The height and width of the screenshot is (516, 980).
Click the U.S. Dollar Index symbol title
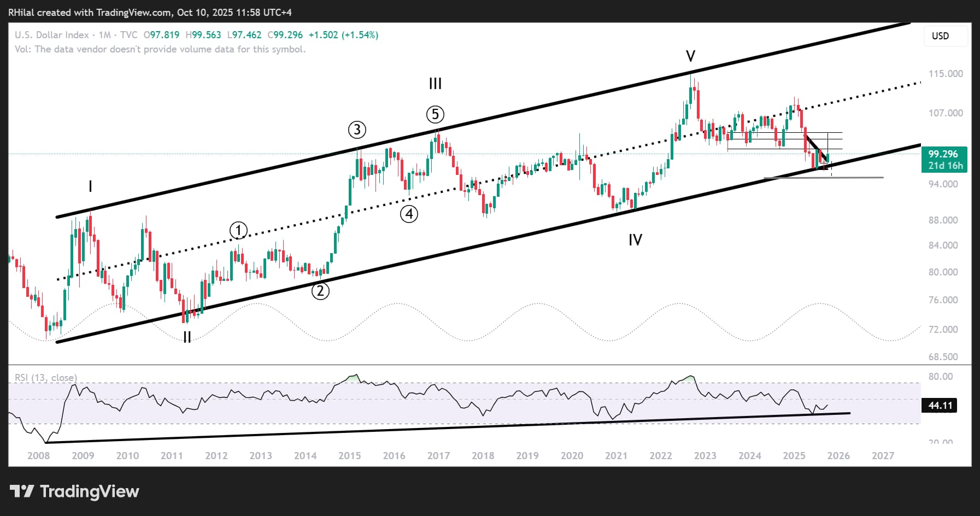[52, 35]
